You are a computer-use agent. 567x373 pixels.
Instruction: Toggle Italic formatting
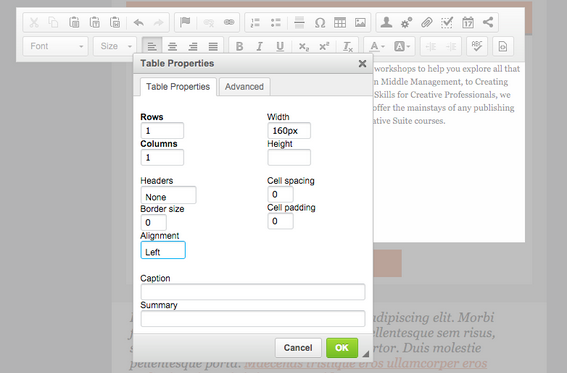coord(259,46)
